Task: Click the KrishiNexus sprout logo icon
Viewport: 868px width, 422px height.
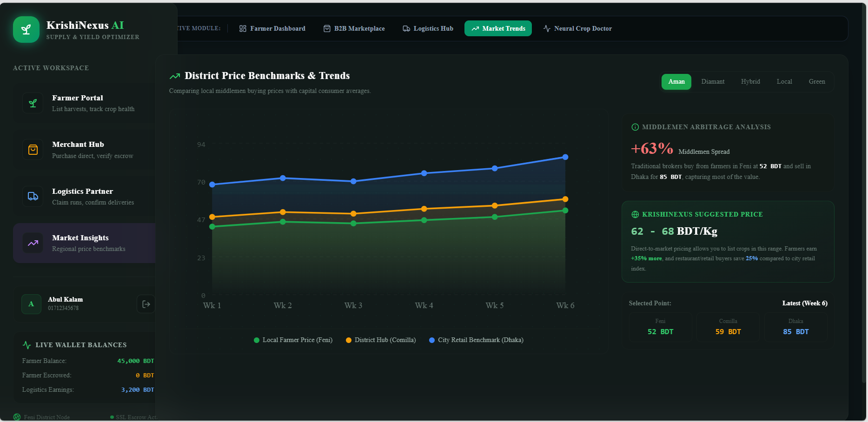Action: point(26,29)
